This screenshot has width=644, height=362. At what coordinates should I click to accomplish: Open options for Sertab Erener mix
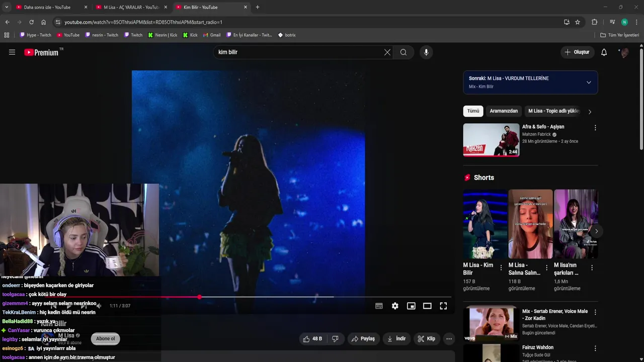(595, 312)
